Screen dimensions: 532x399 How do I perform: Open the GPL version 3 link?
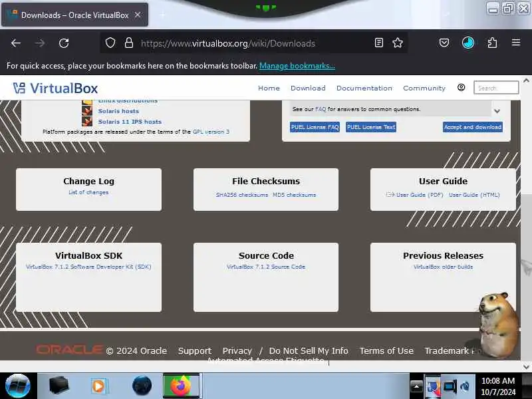click(211, 132)
